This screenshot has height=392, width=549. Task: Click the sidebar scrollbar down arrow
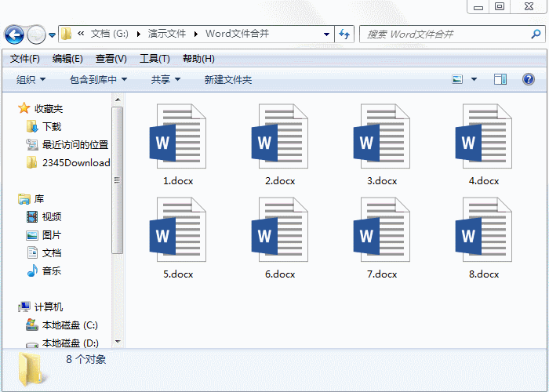click(118, 342)
